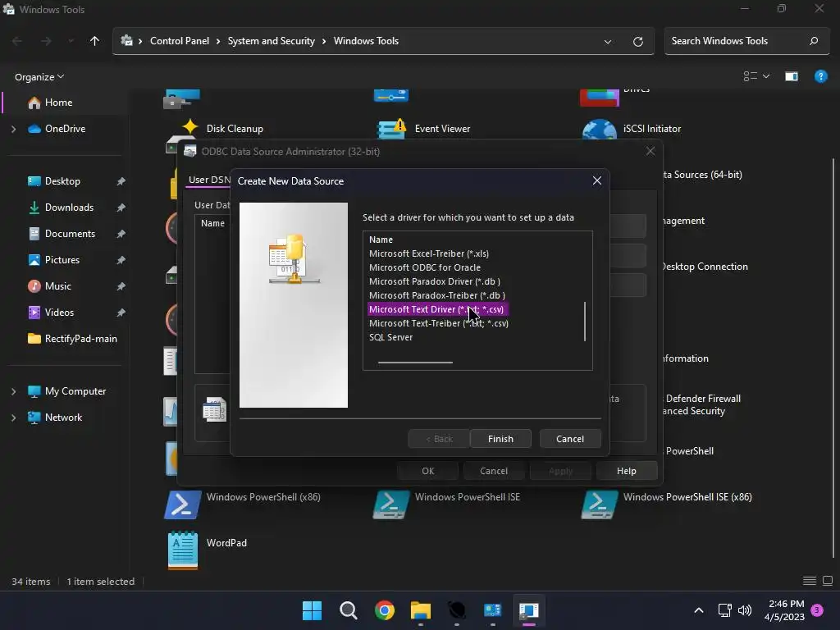
Task: Expand the OneDrive tree node
Action: point(14,129)
